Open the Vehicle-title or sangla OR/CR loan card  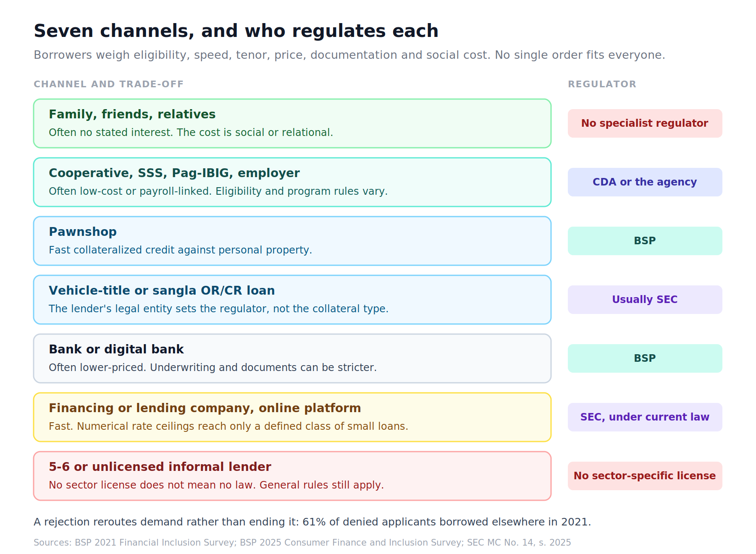(292, 300)
